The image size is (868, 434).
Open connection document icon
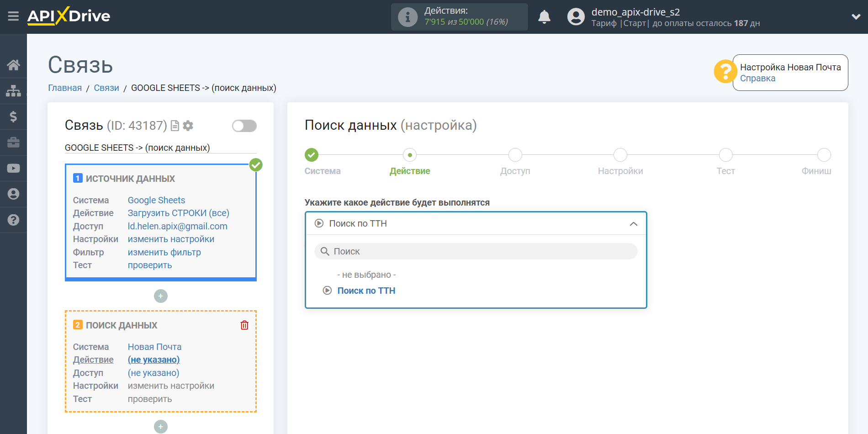175,126
